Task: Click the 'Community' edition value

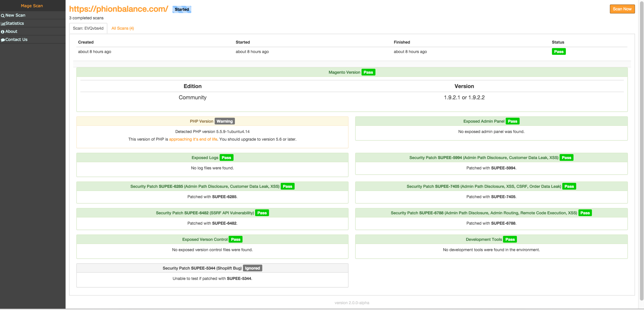Action: pos(192,97)
